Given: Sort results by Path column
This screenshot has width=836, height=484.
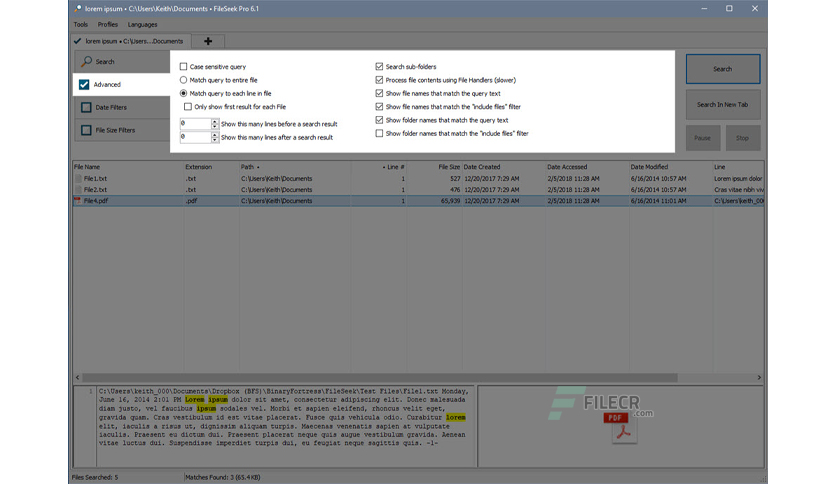Looking at the screenshot, I should point(295,167).
